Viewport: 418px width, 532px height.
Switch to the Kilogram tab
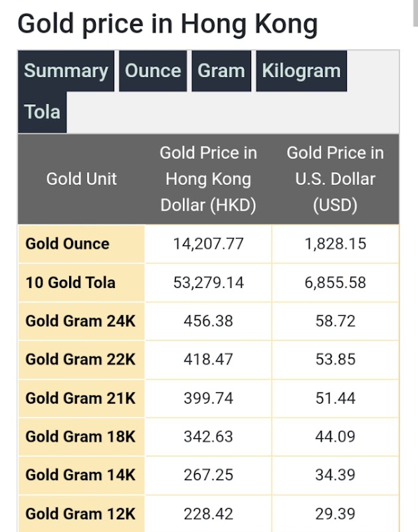[302, 71]
